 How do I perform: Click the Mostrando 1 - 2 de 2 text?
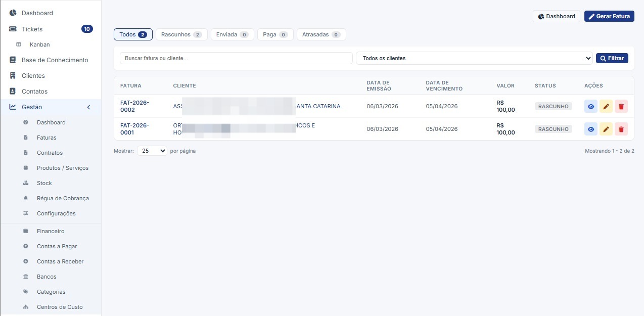pyautogui.click(x=610, y=151)
